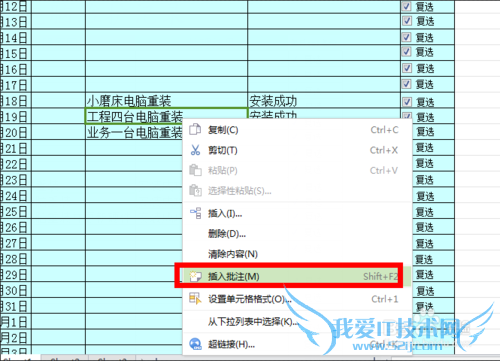Toggle 复选 checkbox in 12日 row
Viewport: 500px width, 361px height.
(x=407, y=6)
